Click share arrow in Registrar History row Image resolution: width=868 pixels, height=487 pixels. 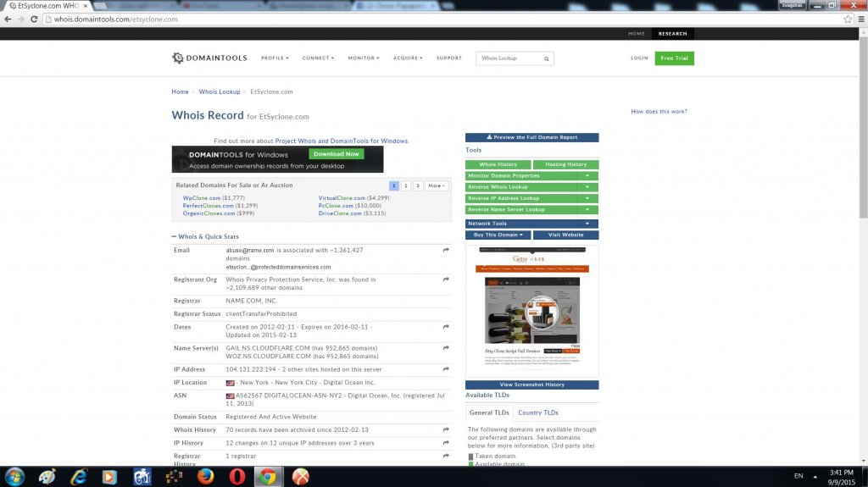pyautogui.click(x=446, y=456)
